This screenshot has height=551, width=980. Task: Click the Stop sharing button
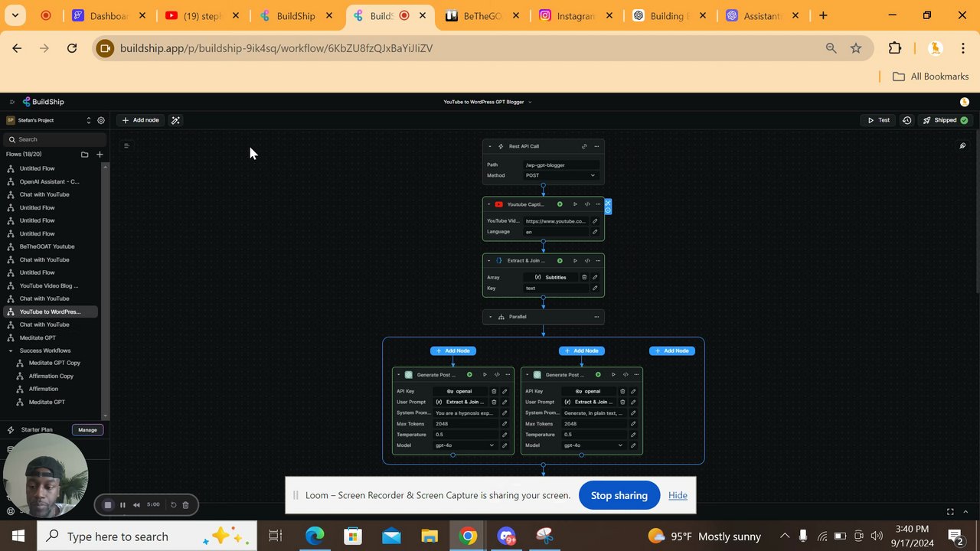[x=619, y=495]
